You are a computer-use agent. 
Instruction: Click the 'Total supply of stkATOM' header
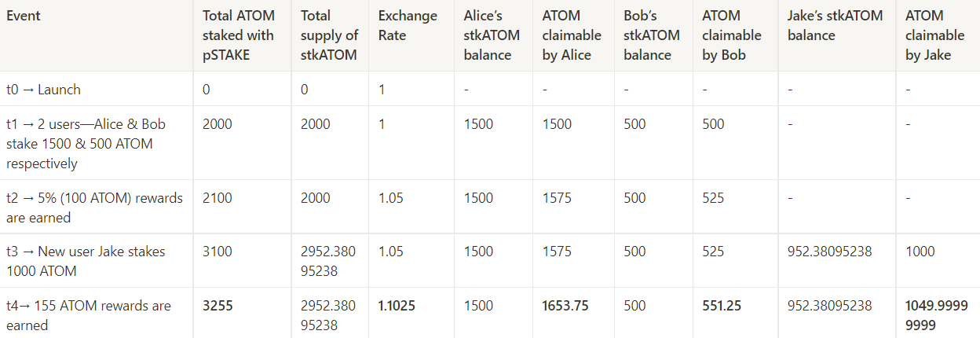(330, 35)
